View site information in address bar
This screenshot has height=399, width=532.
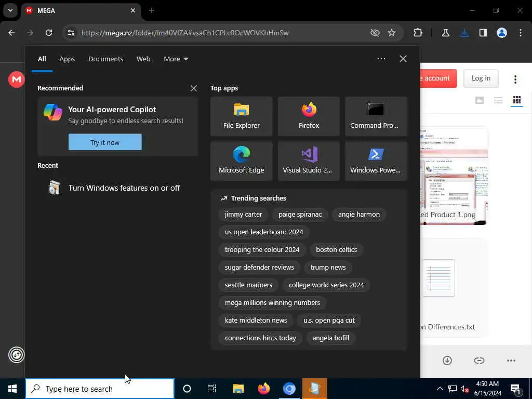(71, 33)
